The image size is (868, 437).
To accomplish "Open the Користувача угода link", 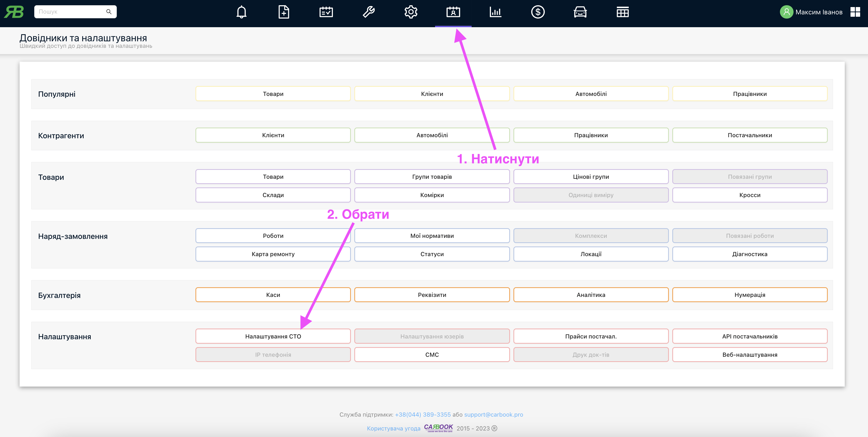I will coord(394,428).
